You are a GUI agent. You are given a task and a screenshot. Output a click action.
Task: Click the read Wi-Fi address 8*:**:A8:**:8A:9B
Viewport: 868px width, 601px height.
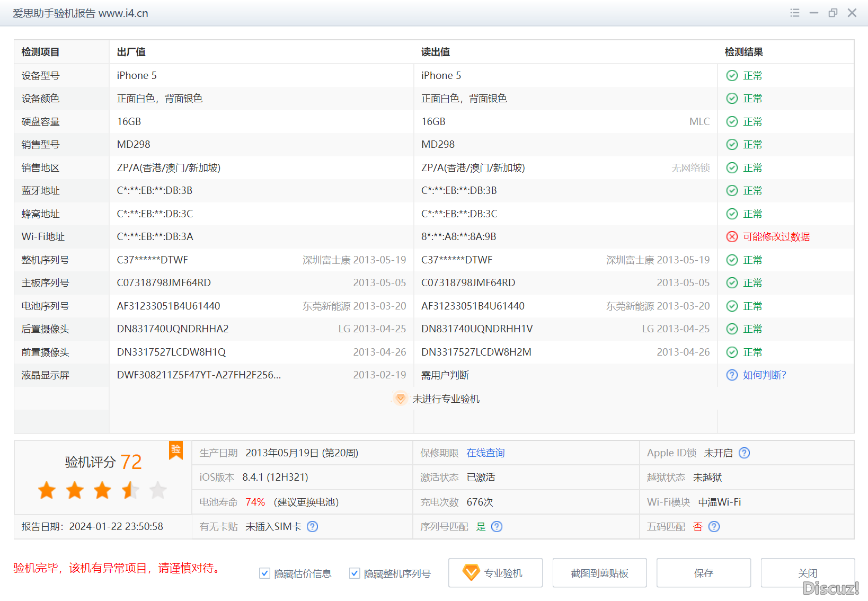pyautogui.click(x=459, y=237)
